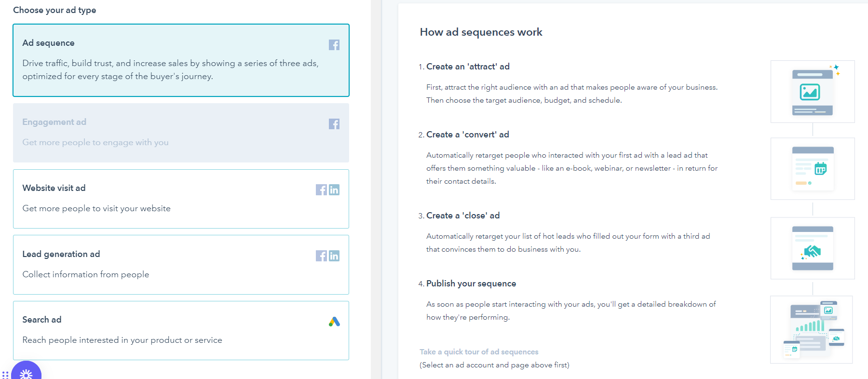
Task: Click the Facebook icon on Engagement ad card
Action: pos(334,124)
